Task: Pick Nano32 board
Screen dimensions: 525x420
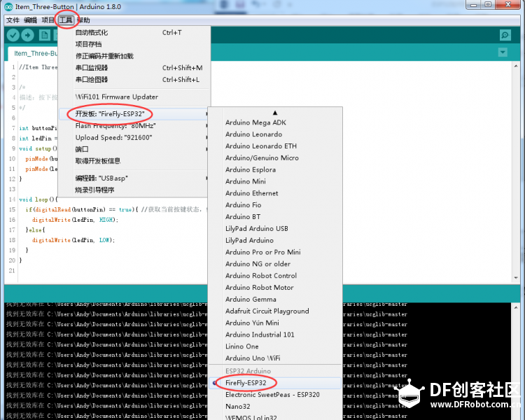Action: (x=275, y=406)
